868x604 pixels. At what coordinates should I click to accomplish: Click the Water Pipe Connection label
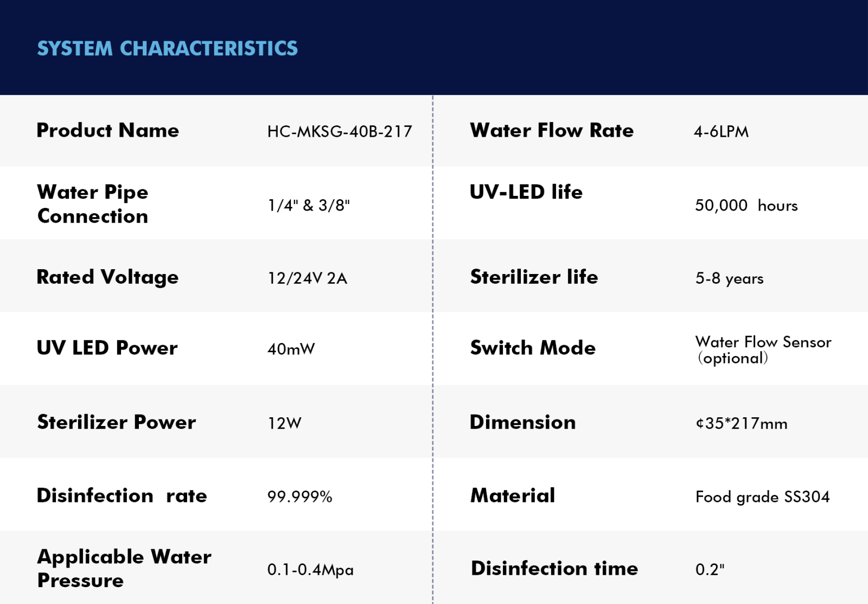93,204
